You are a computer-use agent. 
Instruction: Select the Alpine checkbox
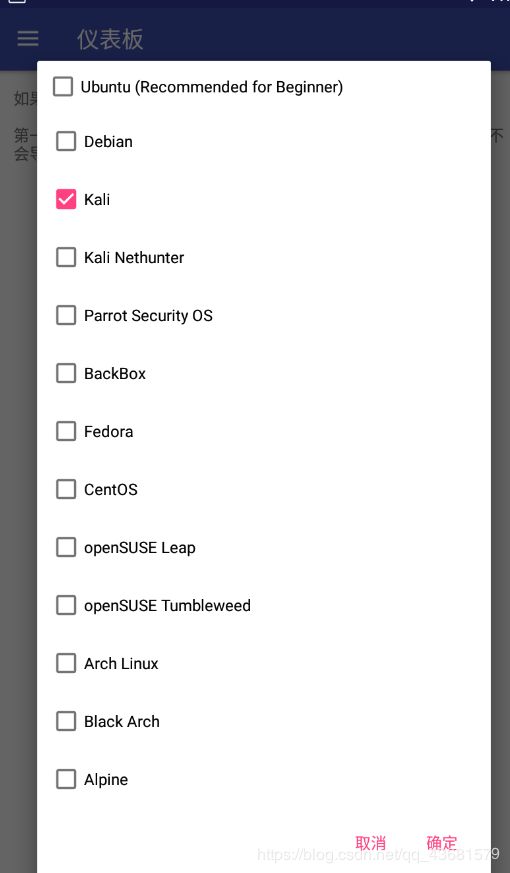tap(66, 779)
